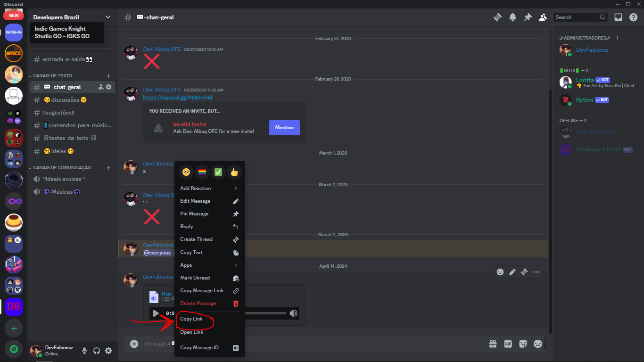Image resolution: width=644 pixels, height=362 pixels.
Task: Open the entrada-e-saida channel
Action: (73, 59)
